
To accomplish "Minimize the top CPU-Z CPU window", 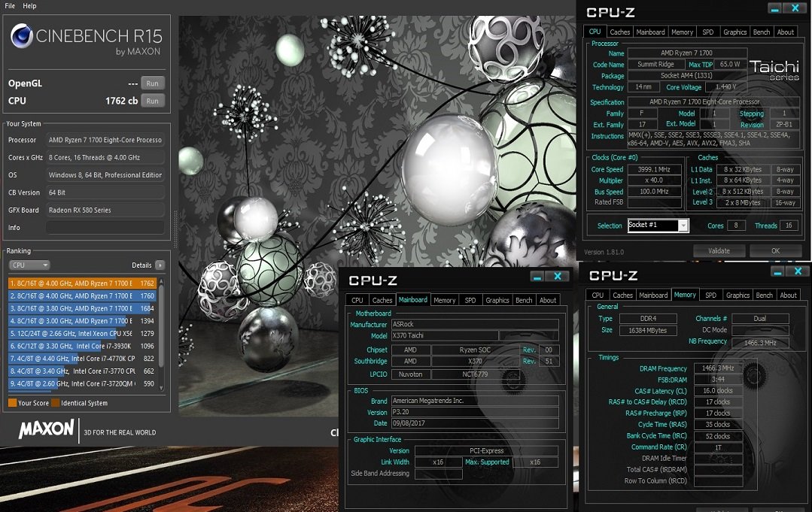I will tap(774, 9).
